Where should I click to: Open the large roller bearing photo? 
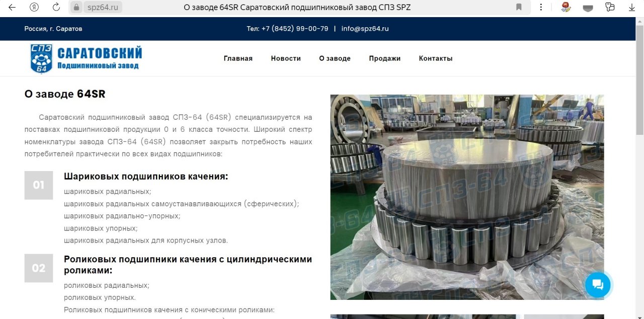pos(467,197)
